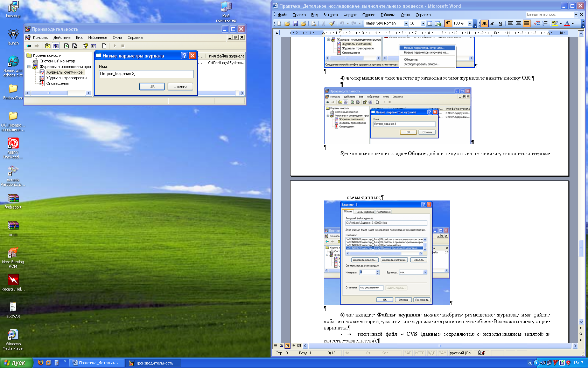Image resolution: width=588 pixels, height=368 pixels.
Task: Click the new log settings page icon
Action: [x=104, y=46]
